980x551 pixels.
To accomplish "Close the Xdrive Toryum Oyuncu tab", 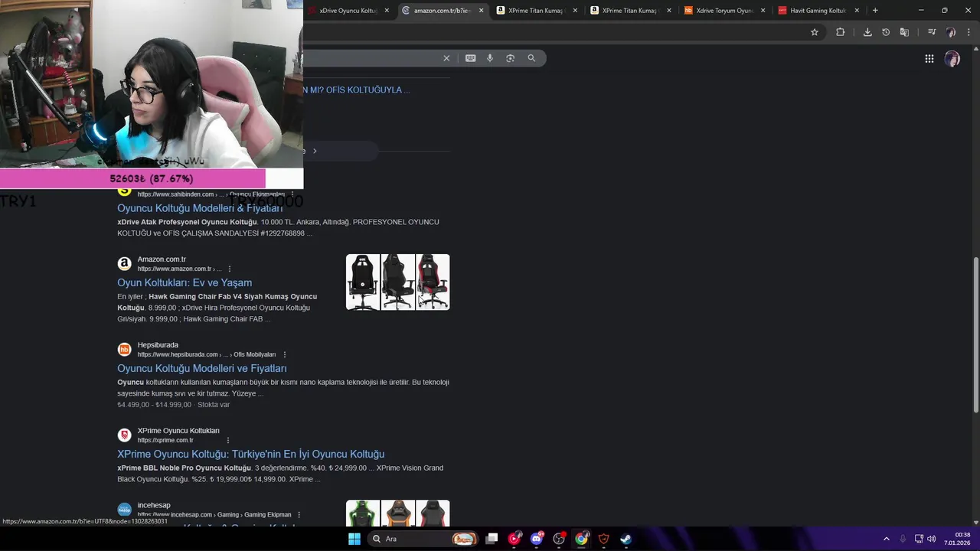I will pos(763,11).
